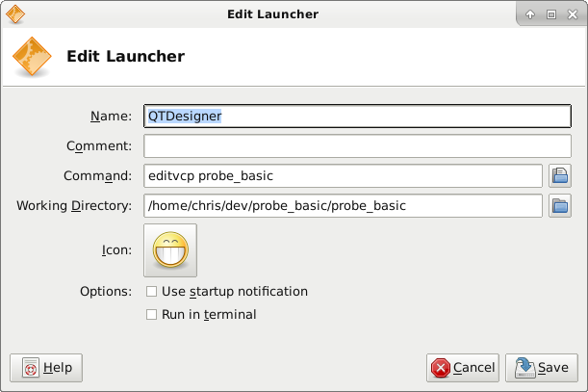The image size is (588, 392).
Task: Click the file browse icon beside Command
Action: (560, 175)
